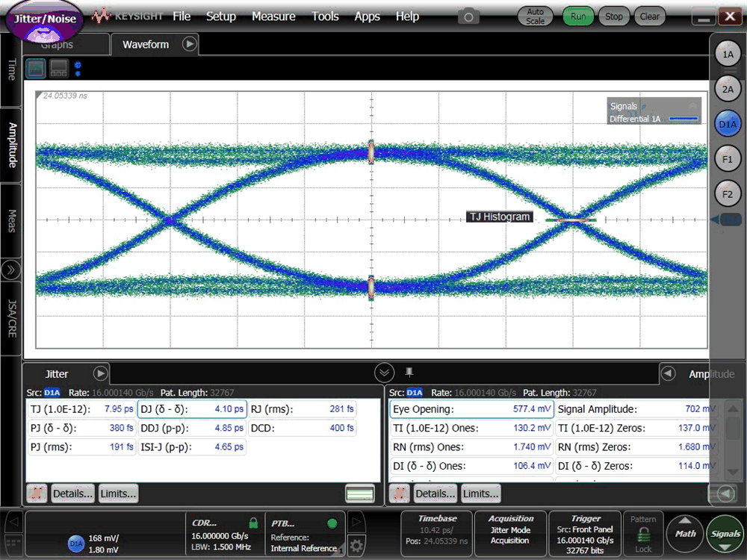Toggle Run acquisition
The image size is (747, 560).
point(577,15)
